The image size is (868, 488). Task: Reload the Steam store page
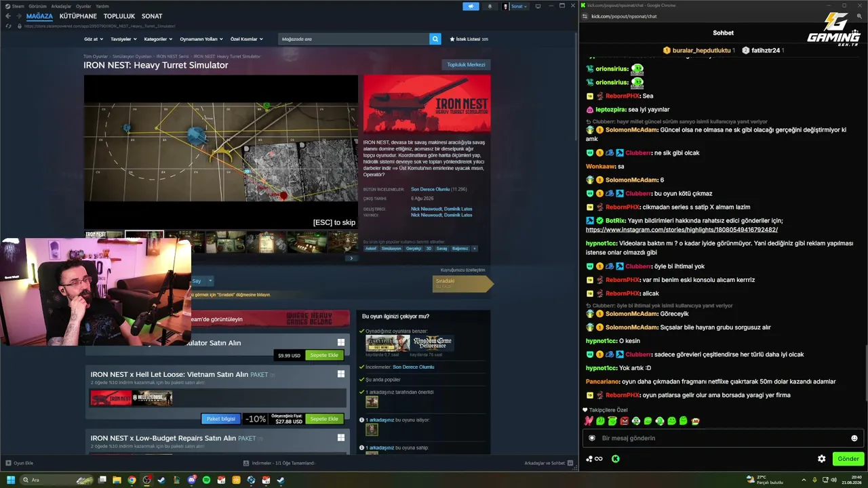[8, 26]
